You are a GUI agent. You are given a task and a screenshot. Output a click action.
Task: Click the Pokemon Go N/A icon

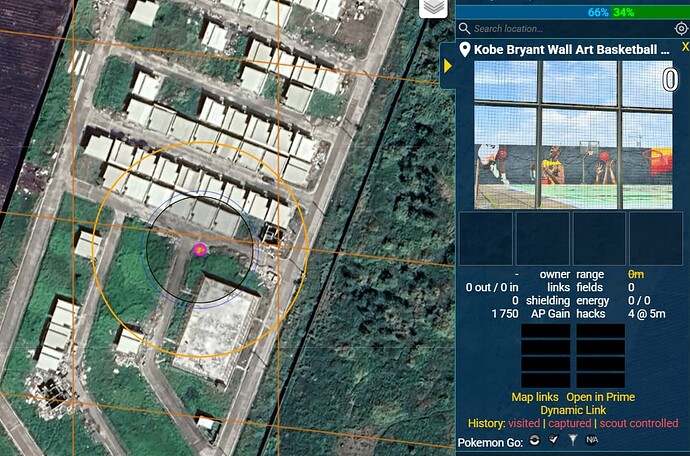coord(591,440)
